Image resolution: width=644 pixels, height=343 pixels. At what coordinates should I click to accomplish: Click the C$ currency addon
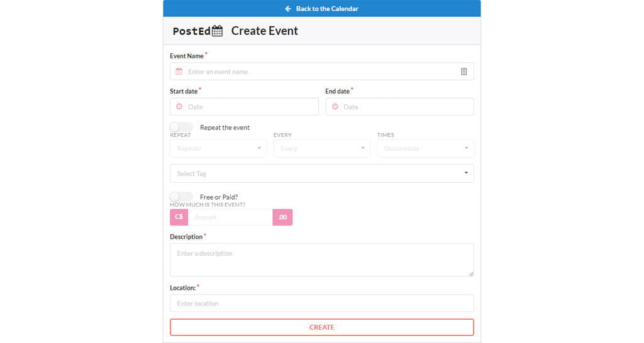click(x=179, y=217)
